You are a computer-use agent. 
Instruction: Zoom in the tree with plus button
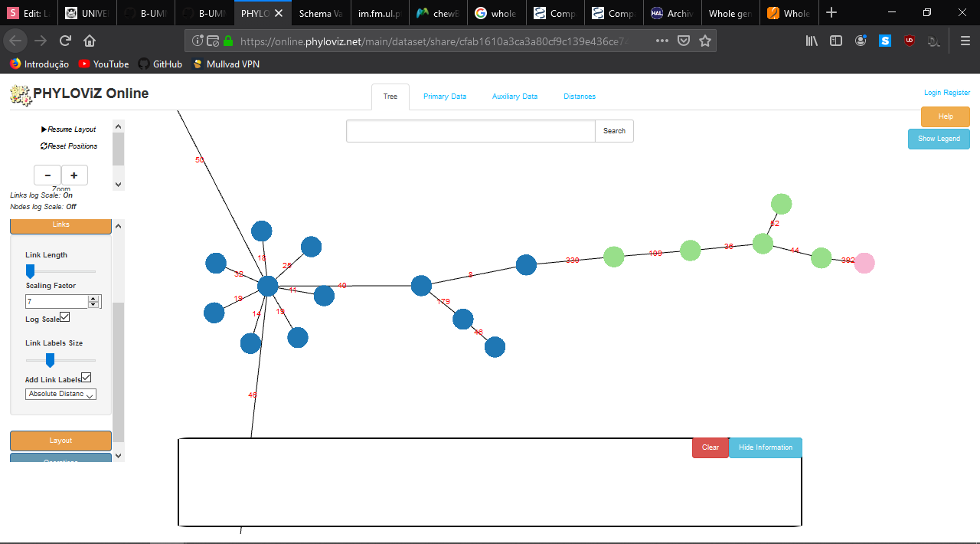(x=74, y=175)
